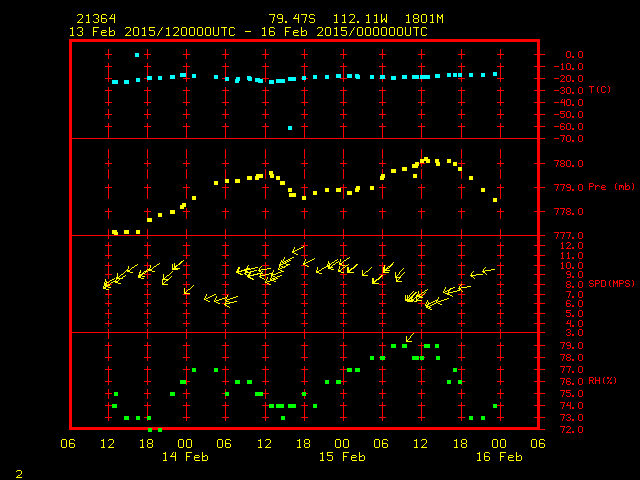This screenshot has height=480, width=640.
Task: Click the outlier cyan temperature point near -60.0
Action: click(290, 128)
